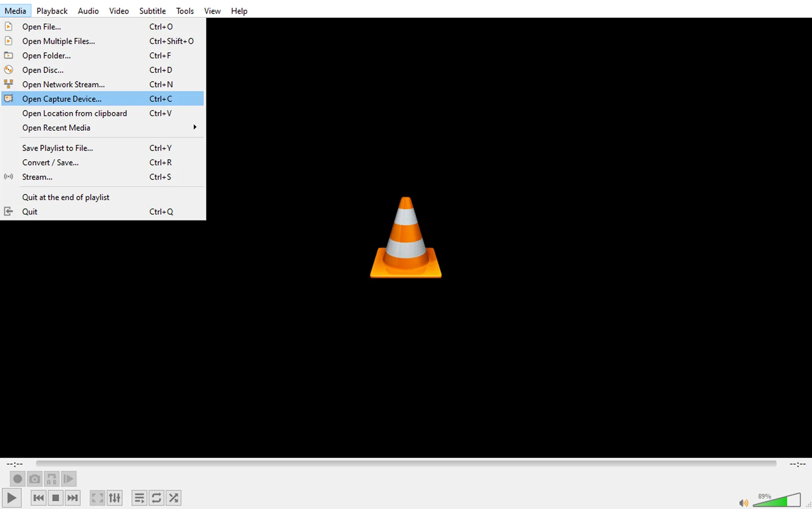
Task: Adjust the volume slider at 89%
Action: (x=776, y=501)
